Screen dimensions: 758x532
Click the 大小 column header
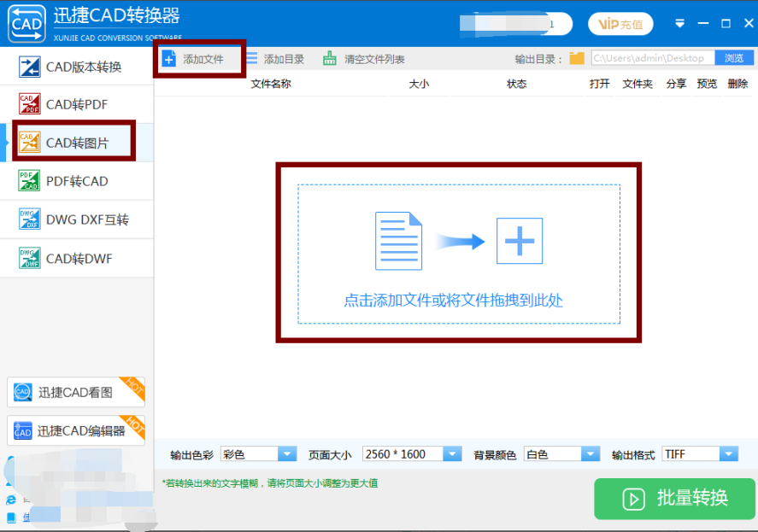tap(419, 84)
